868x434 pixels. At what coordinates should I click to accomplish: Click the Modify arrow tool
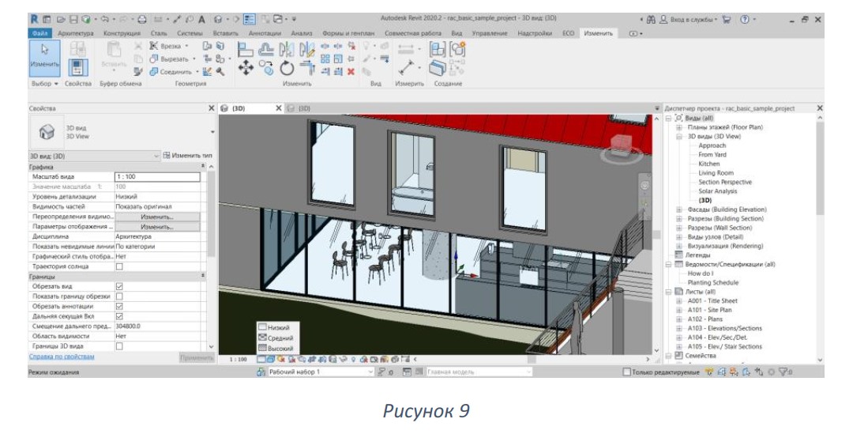pyautogui.click(x=45, y=58)
